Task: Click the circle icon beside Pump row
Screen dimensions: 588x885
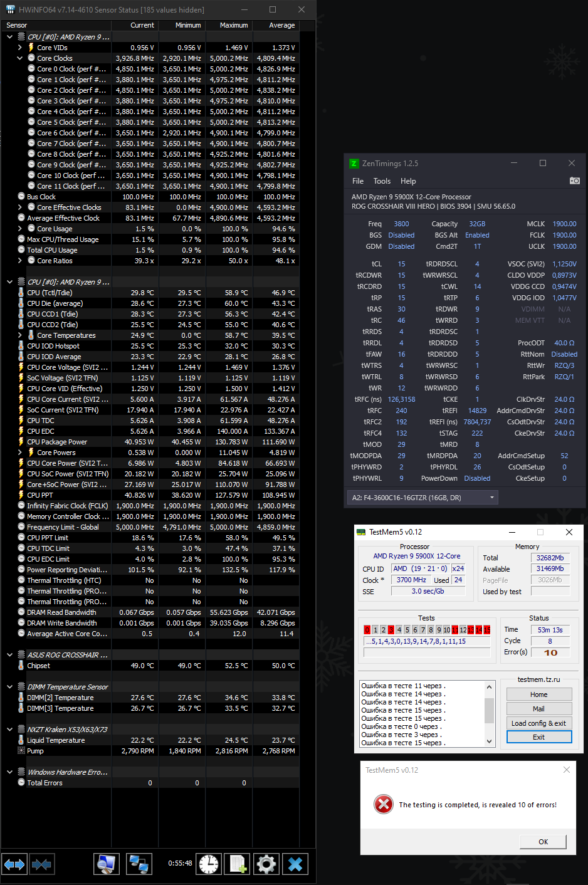Action: [21, 751]
